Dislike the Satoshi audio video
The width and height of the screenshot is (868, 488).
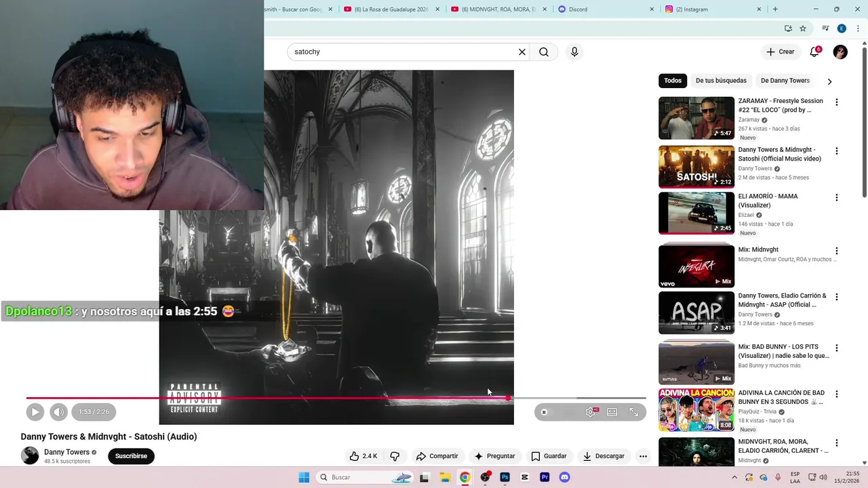(x=395, y=456)
